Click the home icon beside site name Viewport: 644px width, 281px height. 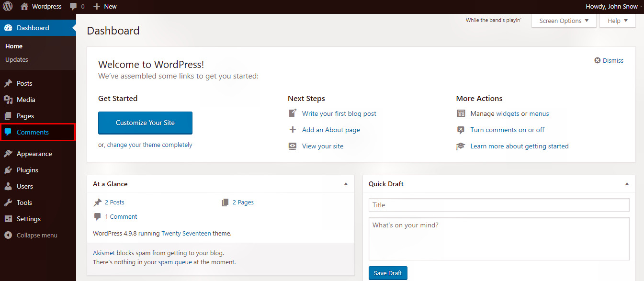pyautogui.click(x=24, y=7)
